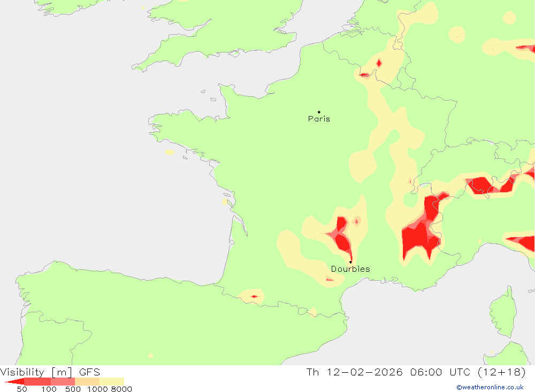Image resolution: width=535 pixels, height=392 pixels.
Task: Click the Dourbies location label
Action: tap(350, 269)
